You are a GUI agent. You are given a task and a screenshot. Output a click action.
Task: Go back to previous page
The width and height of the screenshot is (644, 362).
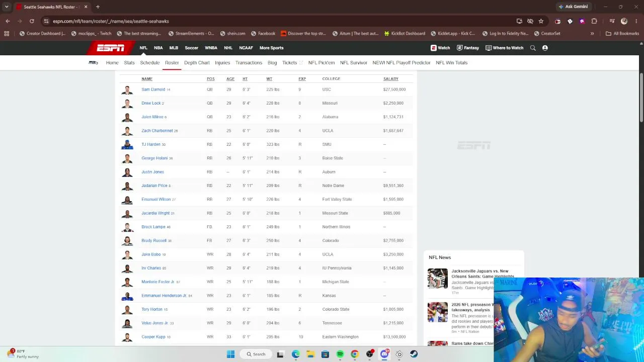point(8,21)
